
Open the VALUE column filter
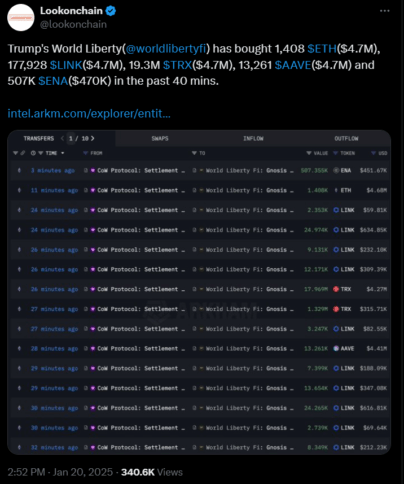pos(309,153)
